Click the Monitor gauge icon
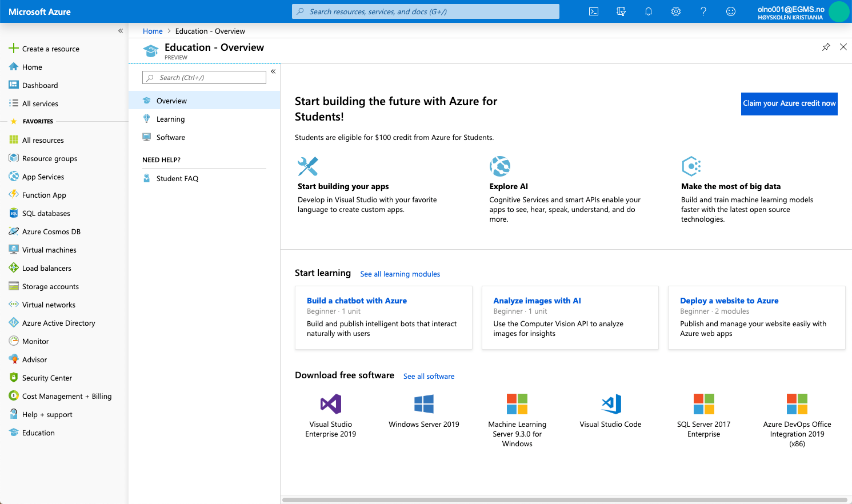 point(14,341)
